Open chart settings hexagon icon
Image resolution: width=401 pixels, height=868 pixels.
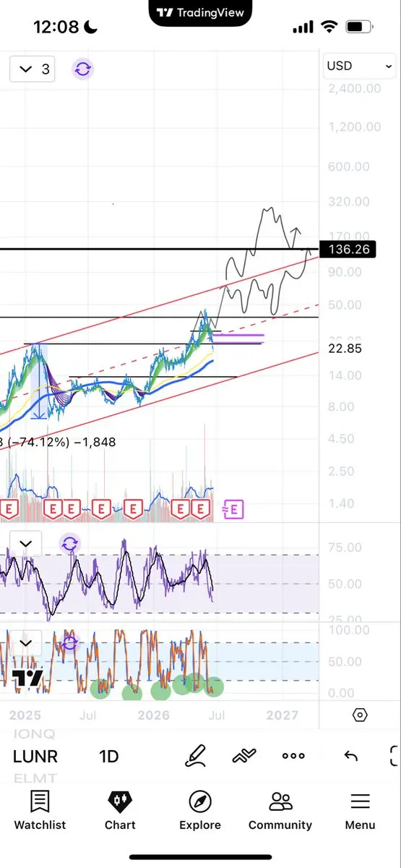coord(360,715)
